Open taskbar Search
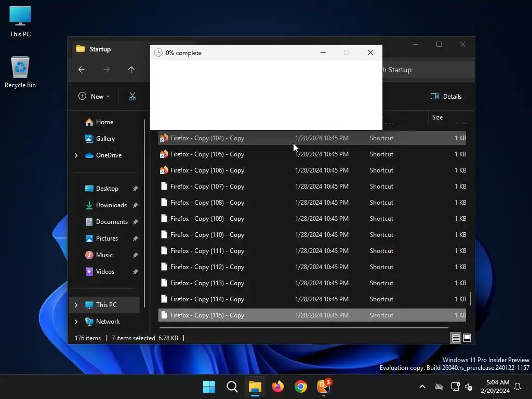This screenshot has width=532, height=399. pyautogui.click(x=232, y=387)
